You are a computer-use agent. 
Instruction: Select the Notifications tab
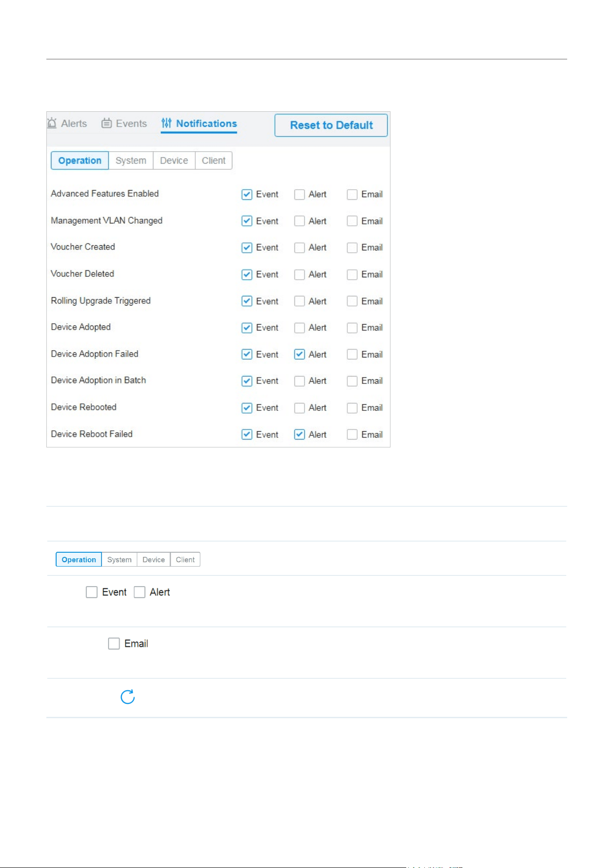199,123
